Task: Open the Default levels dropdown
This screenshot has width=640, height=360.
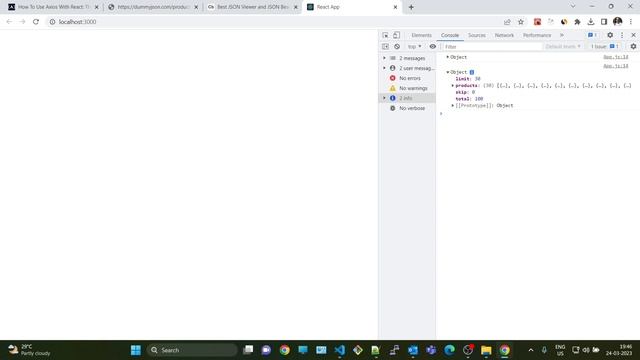Action: [x=563, y=47]
